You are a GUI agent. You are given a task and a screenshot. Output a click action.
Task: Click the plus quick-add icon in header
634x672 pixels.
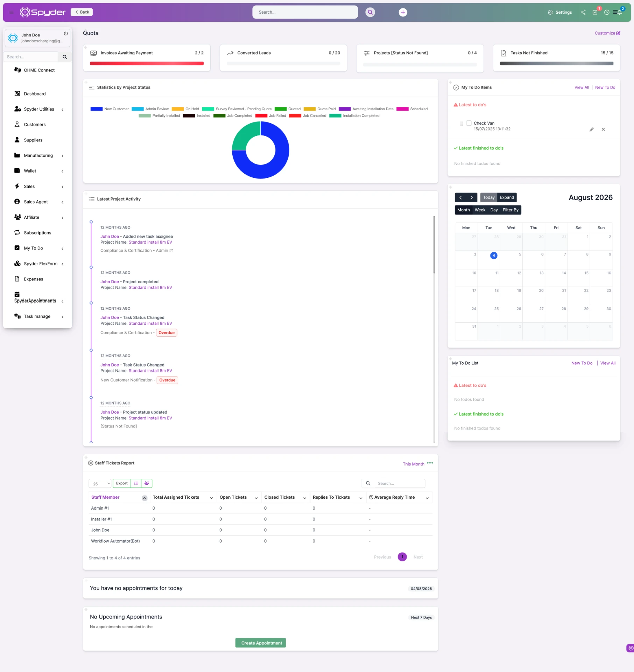(x=403, y=12)
